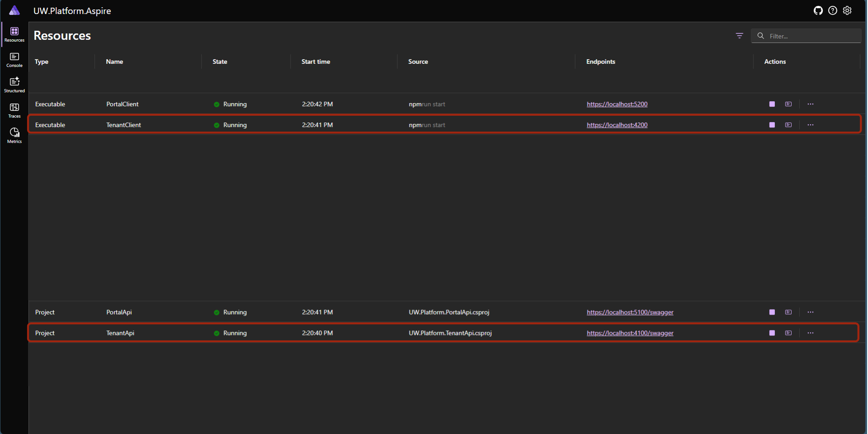Click the help question mark icon
The width and height of the screenshot is (868, 434).
coord(832,11)
